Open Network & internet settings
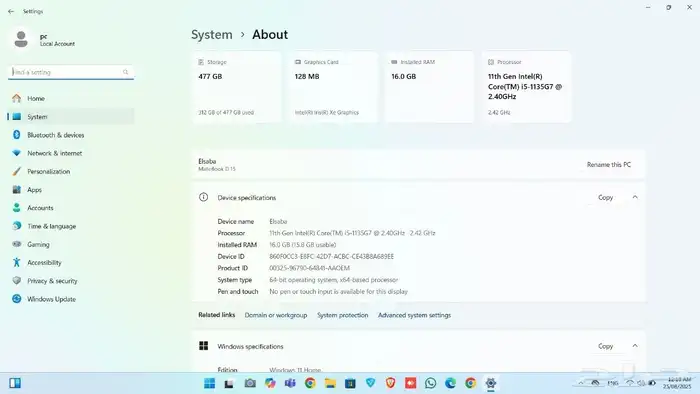The width and height of the screenshot is (700, 394). pyautogui.click(x=71, y=153)
